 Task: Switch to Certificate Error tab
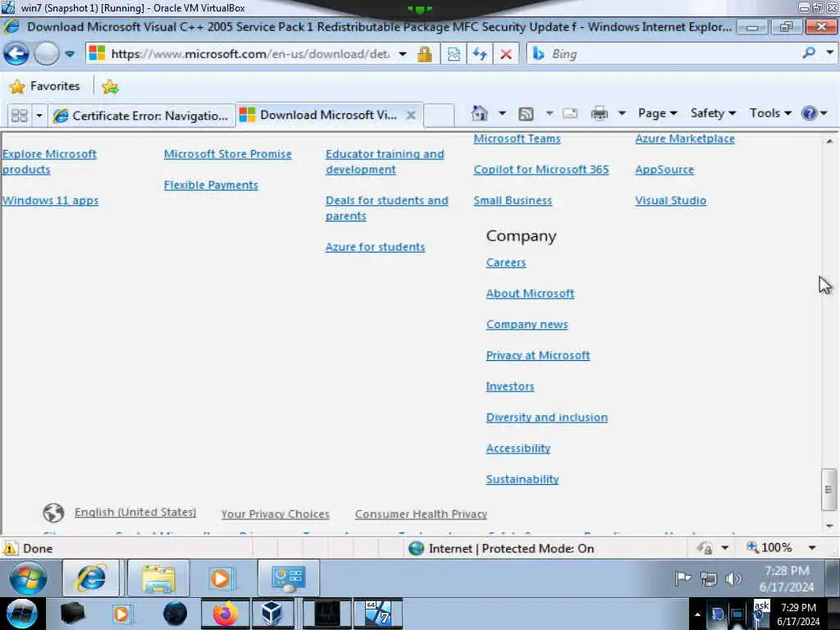pos(142,115)
